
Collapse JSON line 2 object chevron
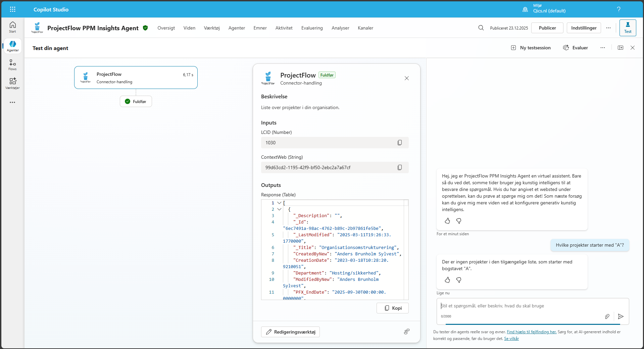tap(279, 209)
